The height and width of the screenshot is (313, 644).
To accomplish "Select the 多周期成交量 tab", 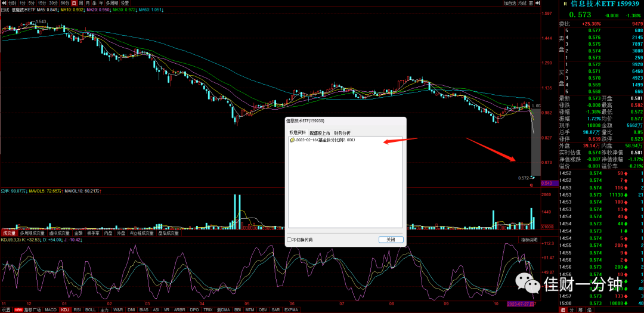I will pyautogui.click(x=32, y=233).
